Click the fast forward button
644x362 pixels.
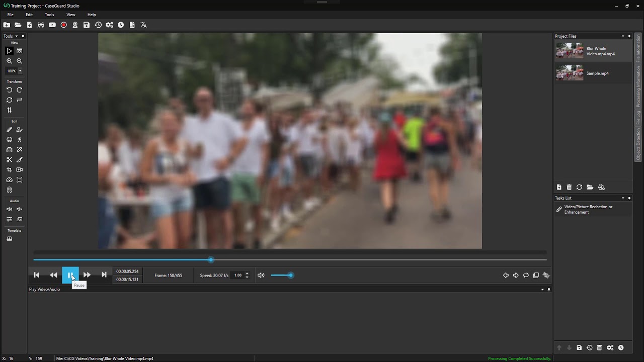(87, 275)
